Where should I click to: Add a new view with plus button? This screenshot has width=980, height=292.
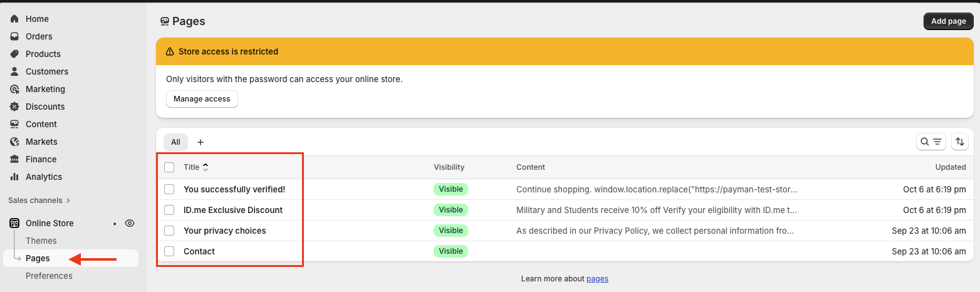(x=201, y=142)
